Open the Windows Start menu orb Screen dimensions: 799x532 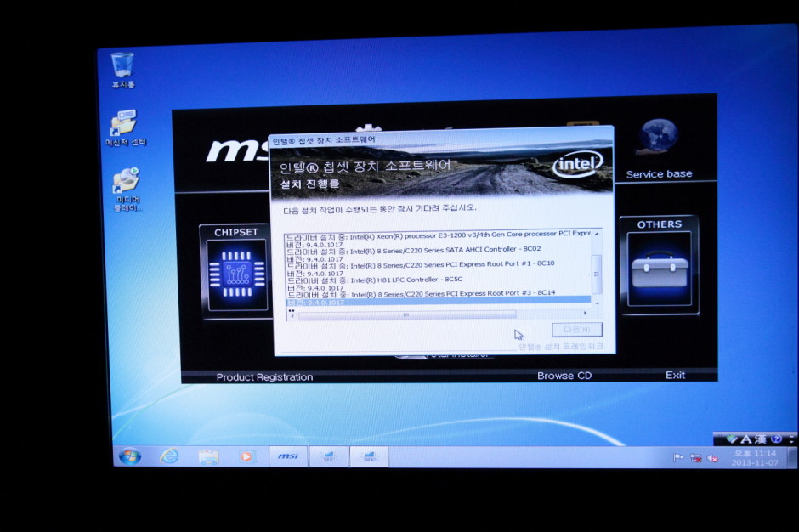[x=130, y=456]
